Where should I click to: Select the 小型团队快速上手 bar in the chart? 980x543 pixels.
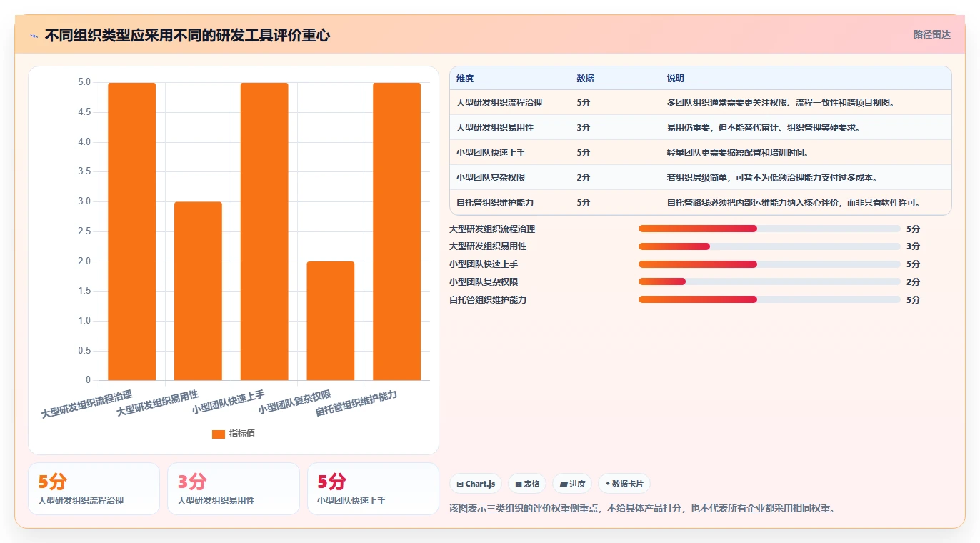(264, 231)
